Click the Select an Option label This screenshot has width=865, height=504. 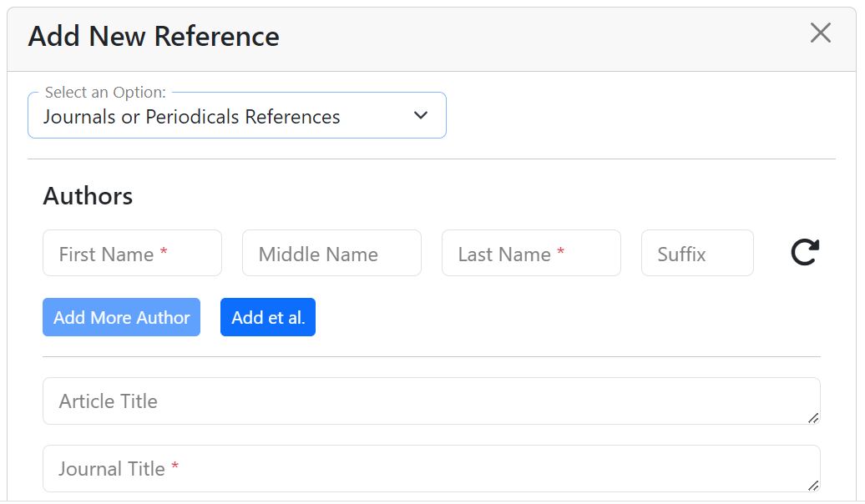(105, 93)
